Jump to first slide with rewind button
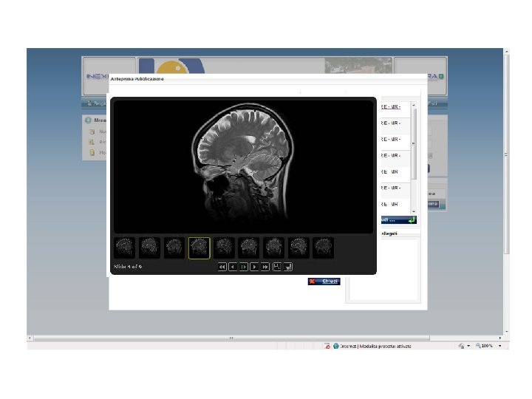This screenshot has height=399, width=532. coord(222,267)
